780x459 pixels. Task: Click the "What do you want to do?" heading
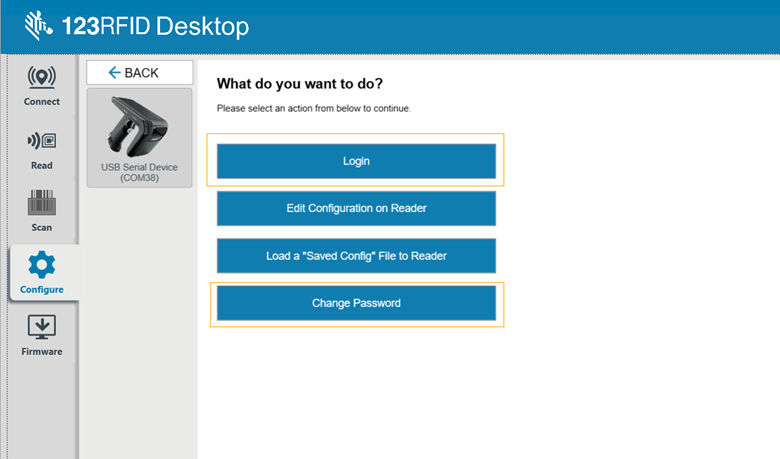[300, 84]
